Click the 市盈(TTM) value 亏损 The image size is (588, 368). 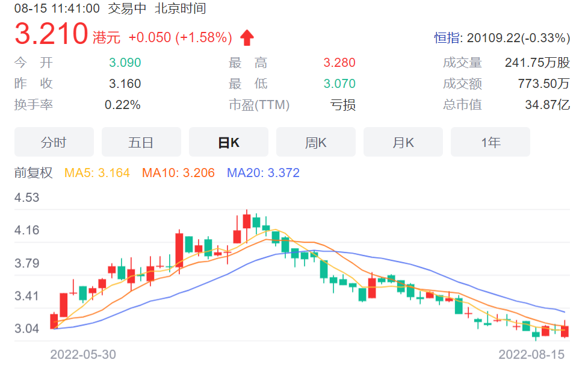tap(343, 105)
